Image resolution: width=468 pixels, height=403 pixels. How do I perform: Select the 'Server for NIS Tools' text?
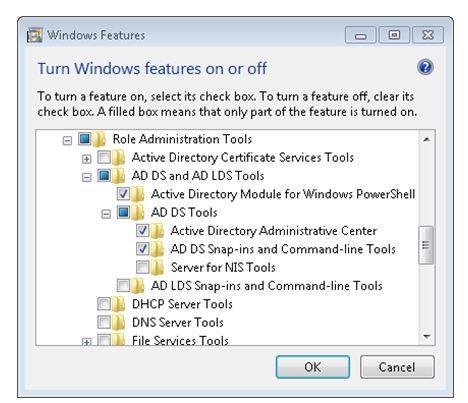point(223,267)
